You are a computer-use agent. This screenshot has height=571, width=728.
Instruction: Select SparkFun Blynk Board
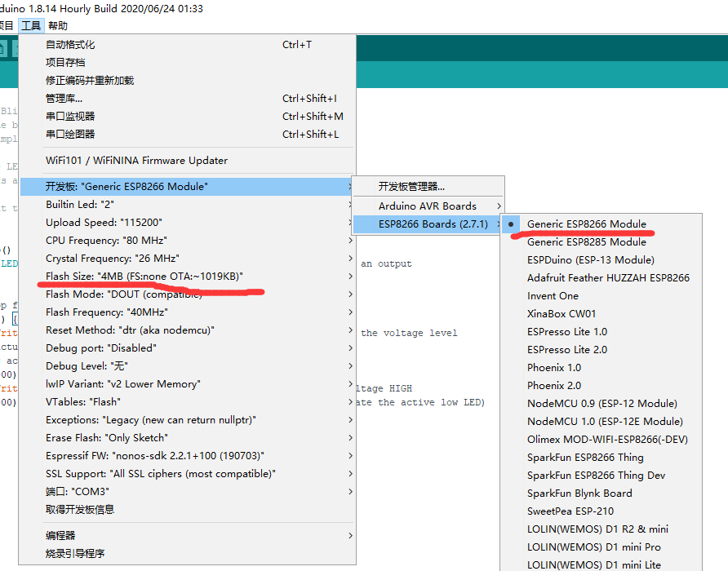(x=601, y=494)
